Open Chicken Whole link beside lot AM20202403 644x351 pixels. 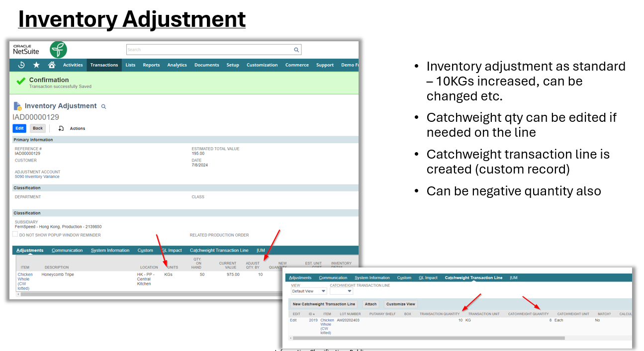tap(327, 327)
